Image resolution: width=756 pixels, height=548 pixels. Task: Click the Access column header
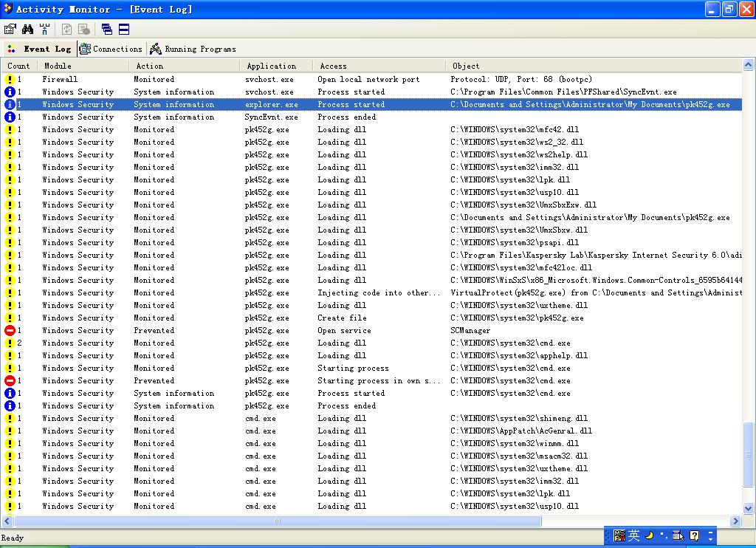(x=333, y=66)
